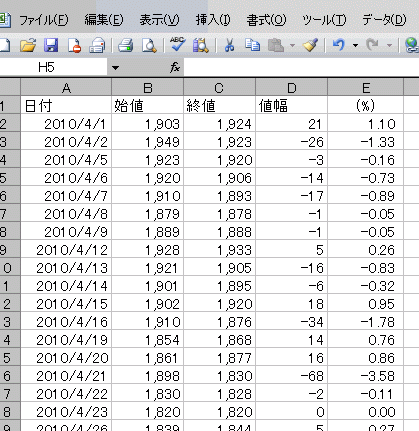Run the ABC spelling check icon
The height and width of the screenshot is (431, 419).
177,44
